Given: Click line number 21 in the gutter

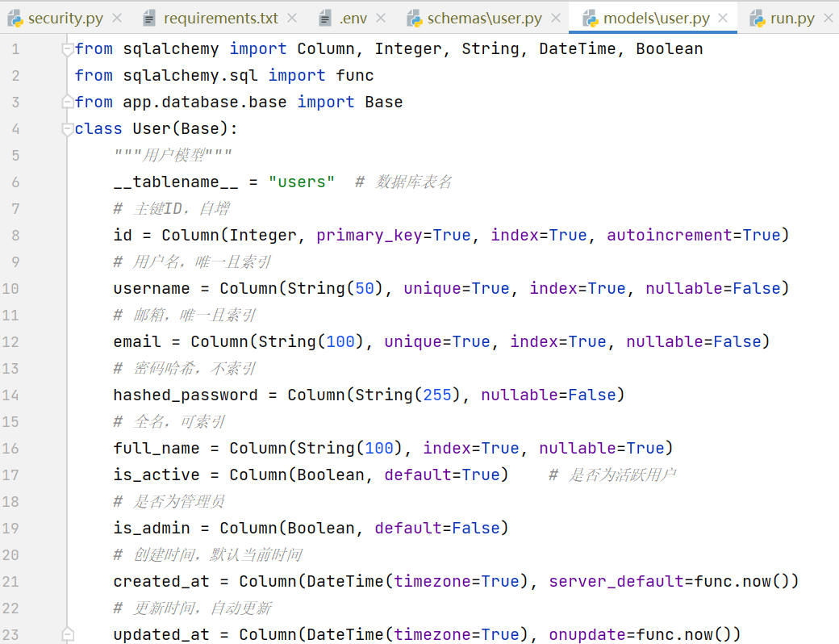Looking at the screenshot, I should [11, 581].
